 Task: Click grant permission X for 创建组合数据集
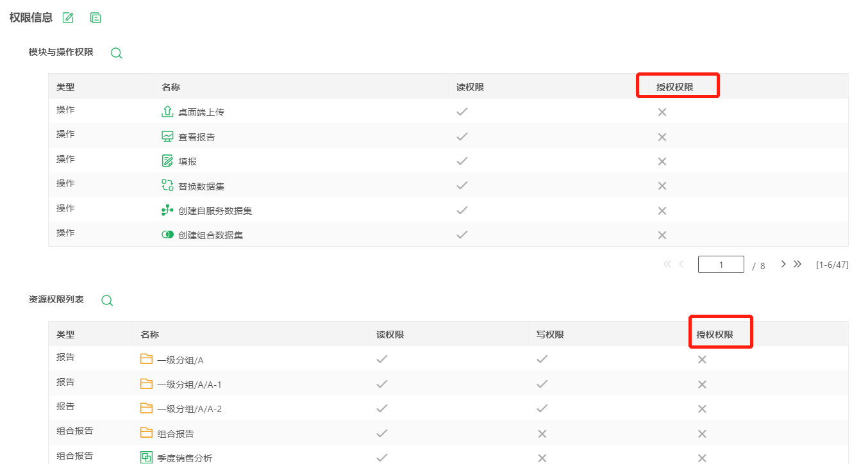[662, 235]
